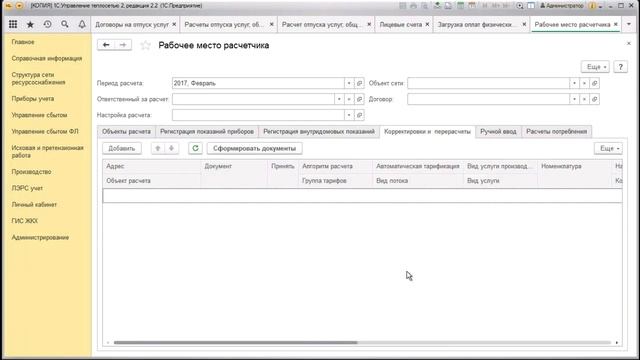
Task: Expand the Договор dropdown
Action: 574,99
